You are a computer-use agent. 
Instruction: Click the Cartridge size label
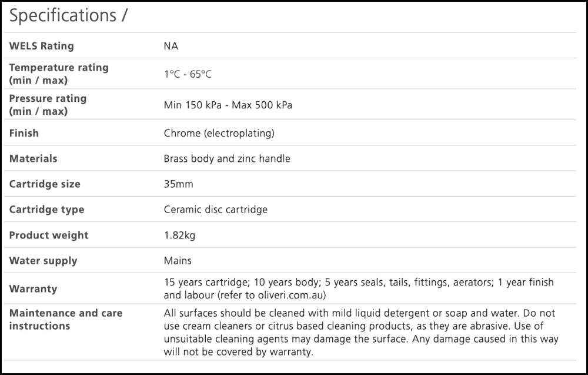44,184
